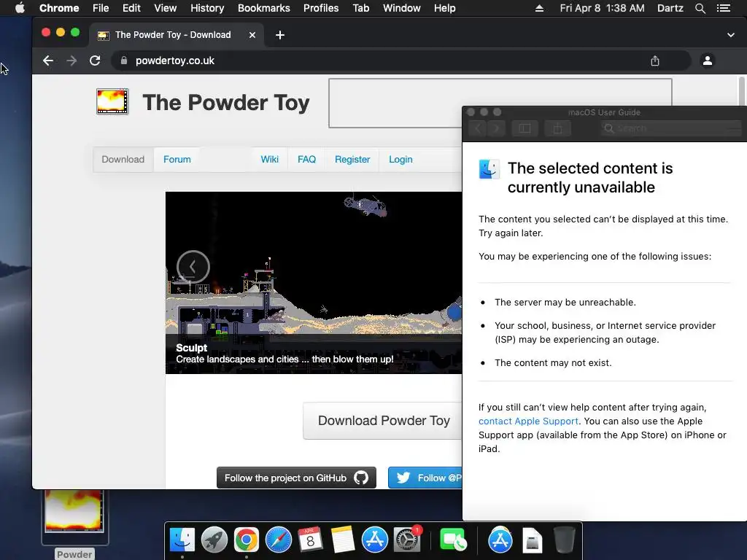Open Trash in the Dock

(564, 540)
